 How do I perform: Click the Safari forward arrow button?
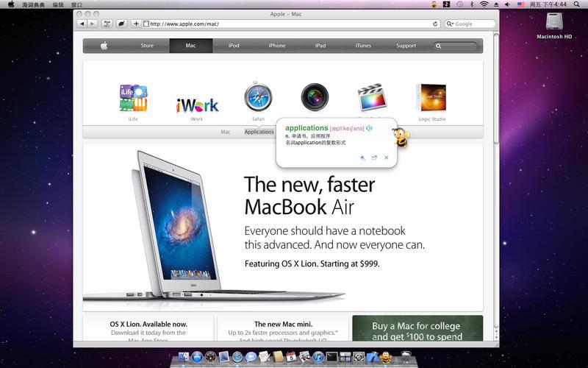pos(93,24)
